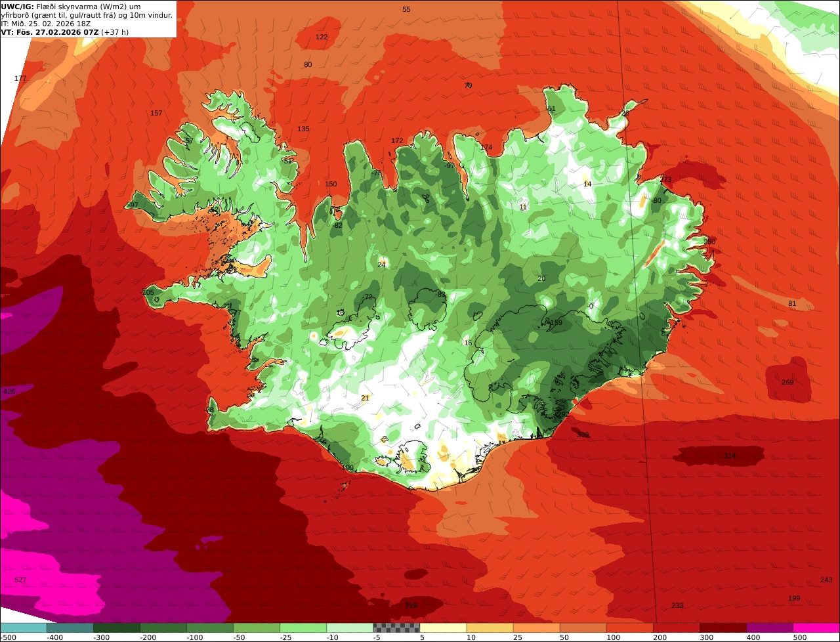
Task: Click the init time 'IT: Mið. 25. 02. 2026 18Z'
Action: (46, 24)
